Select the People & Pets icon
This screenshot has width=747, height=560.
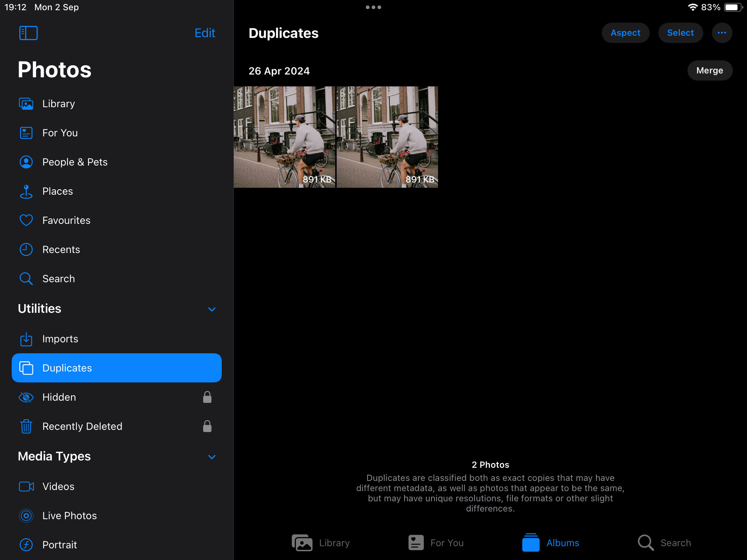[x=27, y=162]
